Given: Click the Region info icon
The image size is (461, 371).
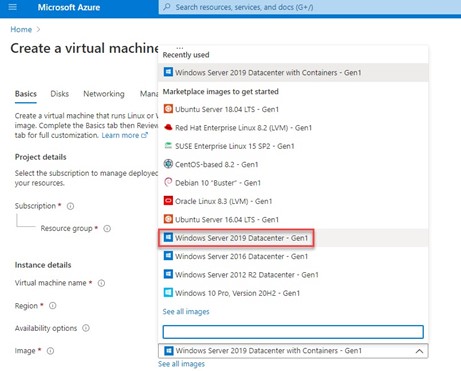Looking at the screenshot, I should 53,306.
